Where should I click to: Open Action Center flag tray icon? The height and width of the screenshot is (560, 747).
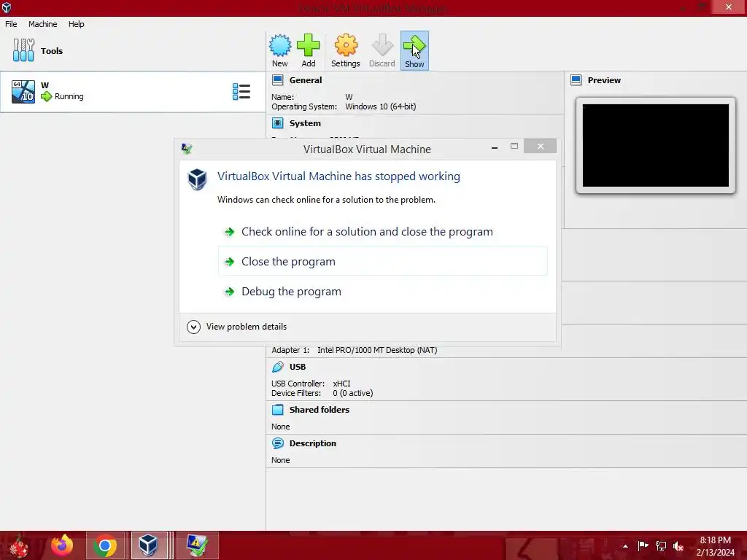click(x=643, y=545)
